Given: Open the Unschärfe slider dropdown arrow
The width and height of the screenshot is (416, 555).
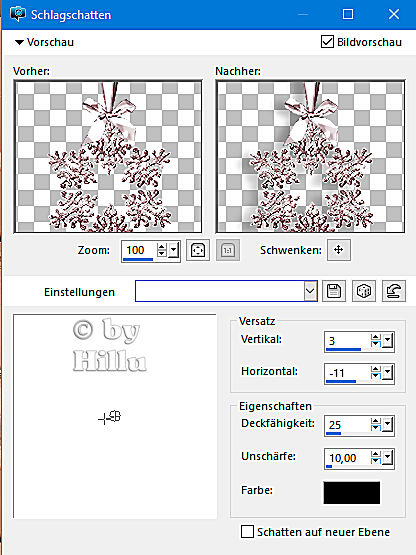Looking at the screenshot, I should click(x=387, y=457).
